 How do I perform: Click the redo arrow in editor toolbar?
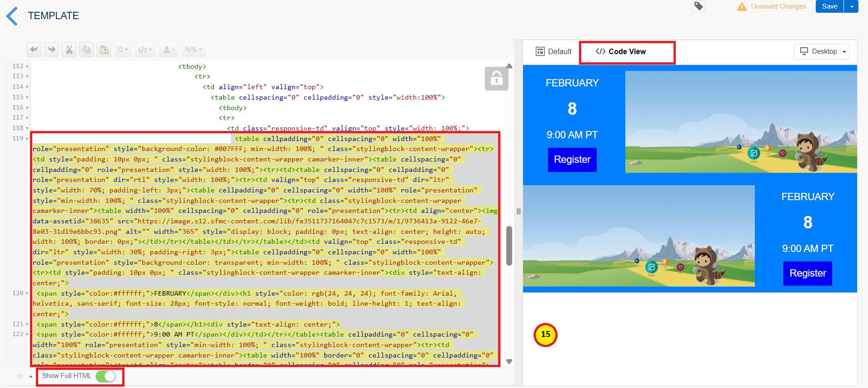click(51, 49)
